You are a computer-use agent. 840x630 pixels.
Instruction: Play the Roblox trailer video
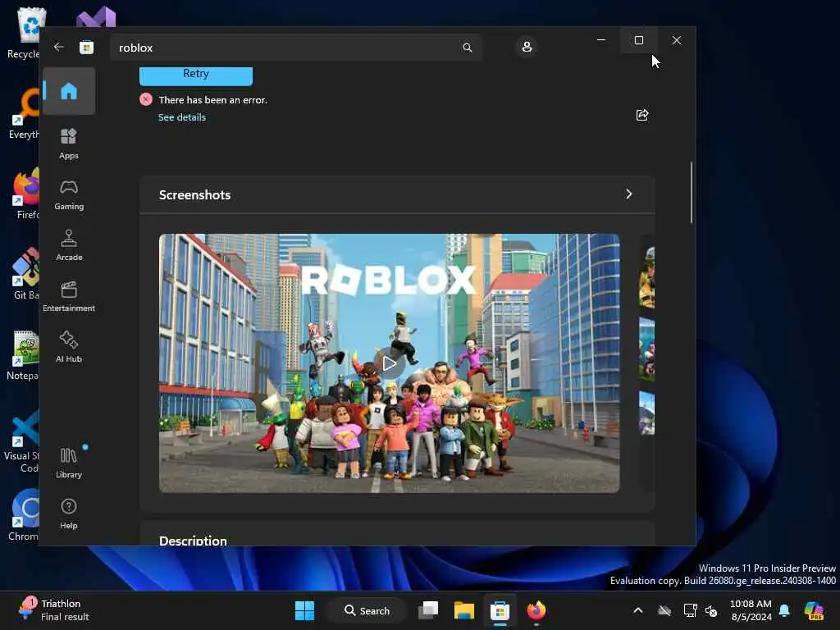click(390, 363)
